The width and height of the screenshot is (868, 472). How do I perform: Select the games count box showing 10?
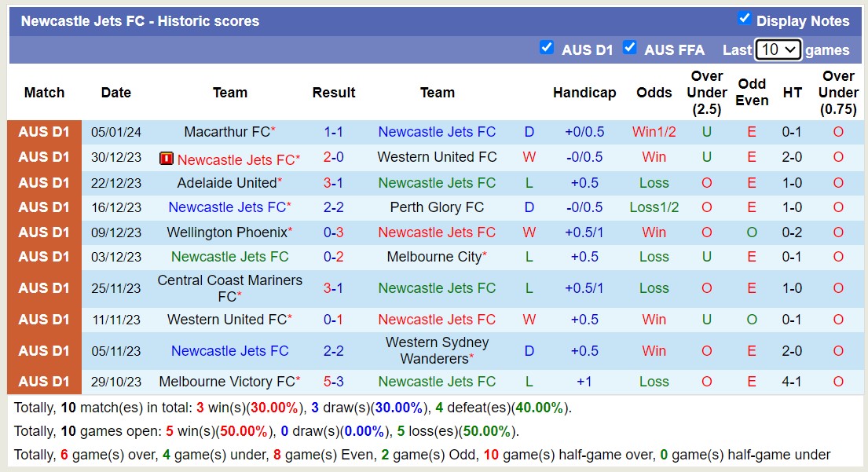coord(778,49)
